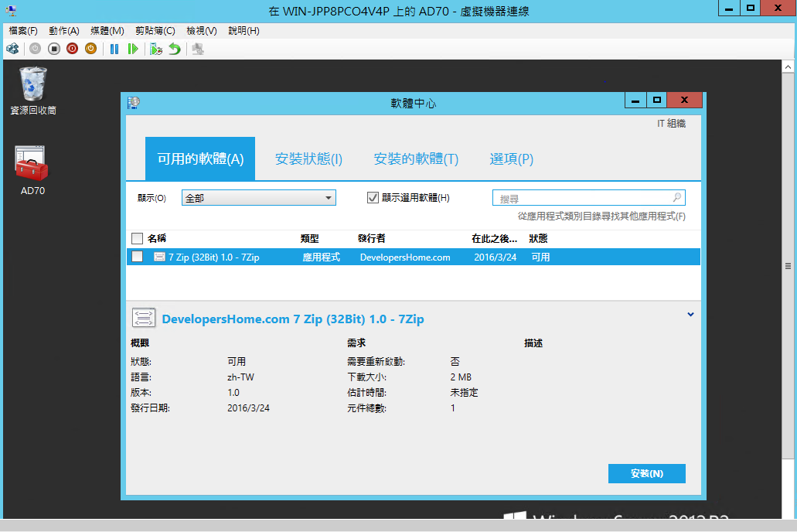Click the red Shut Down icon

click(x=72, y=49)
